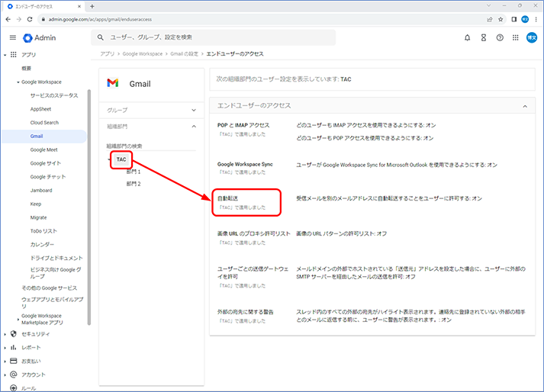Open サービスのステータス in the sidebar

tap(54, 95)
